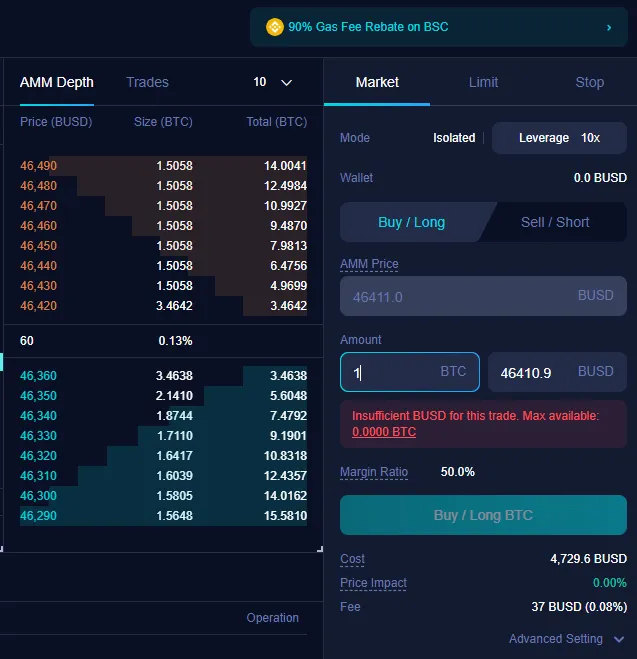Expand the depth grouping 10 dropdown
Image resolution: width=637 pixels, height=659 pixels.
(x=273, y=82)
